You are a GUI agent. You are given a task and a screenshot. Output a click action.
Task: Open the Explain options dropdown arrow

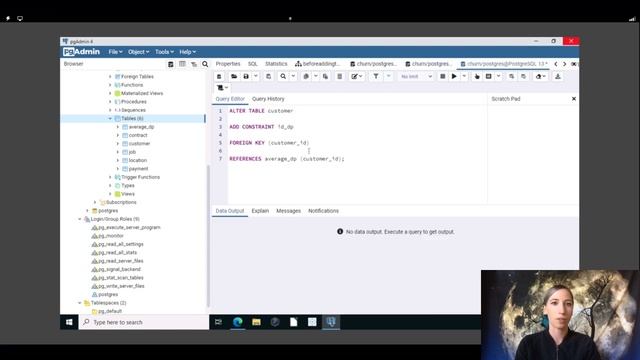pyautogui.click(x=498, y=76)
